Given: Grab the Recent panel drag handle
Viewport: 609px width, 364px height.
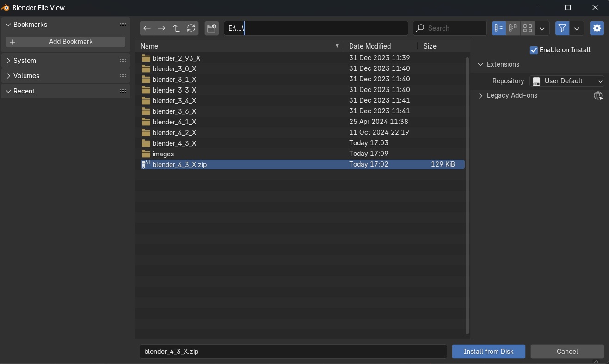Looking at the screenshot, I should click(x=123, y=91).
